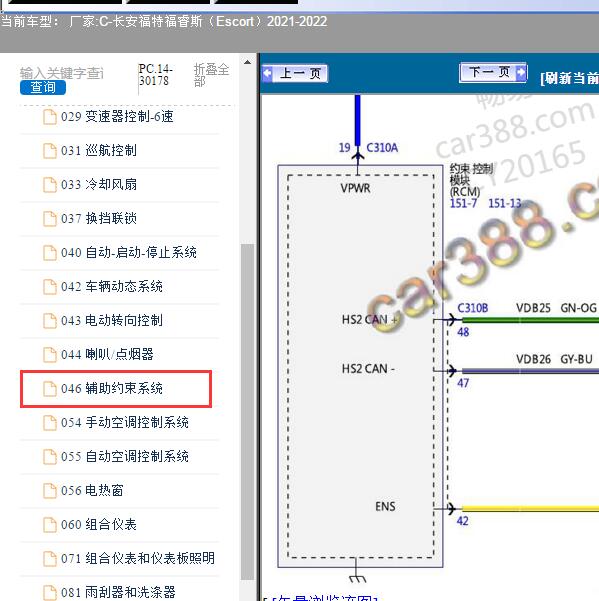Click the ground symbol below RCM module
Viewport: 599px width, 601px height.
point(357,578)
